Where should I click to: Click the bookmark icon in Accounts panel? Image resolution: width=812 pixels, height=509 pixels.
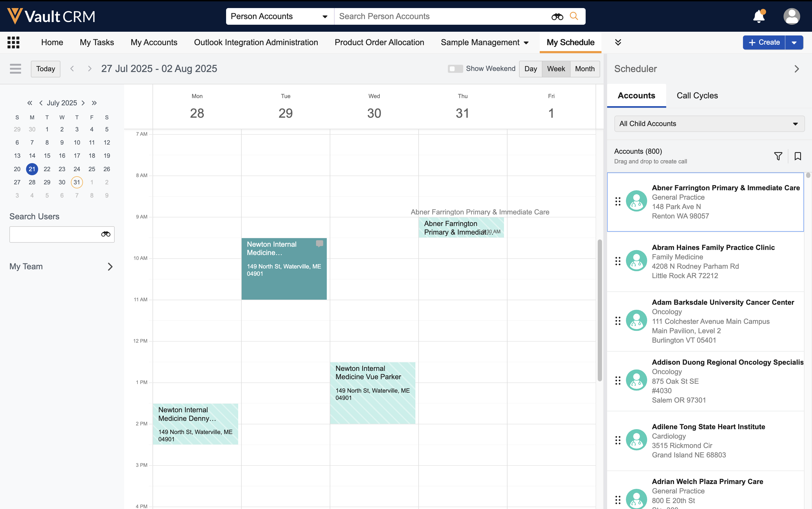(x=798, y=156)
